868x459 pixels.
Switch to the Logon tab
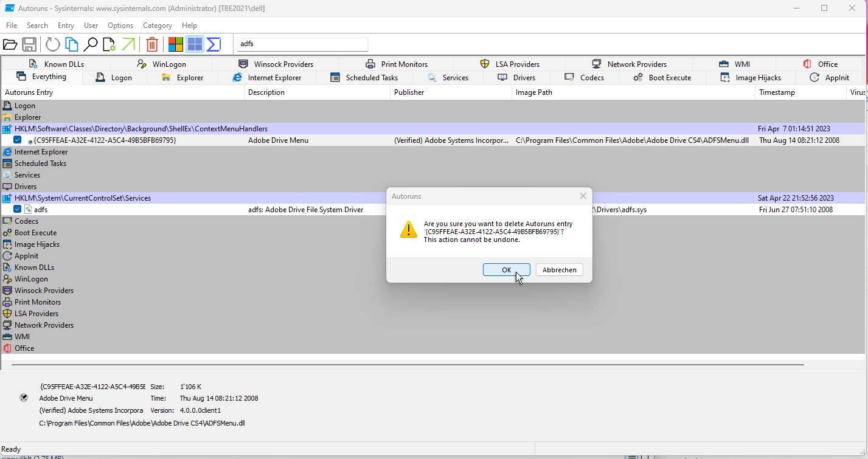tap(114, 77)
